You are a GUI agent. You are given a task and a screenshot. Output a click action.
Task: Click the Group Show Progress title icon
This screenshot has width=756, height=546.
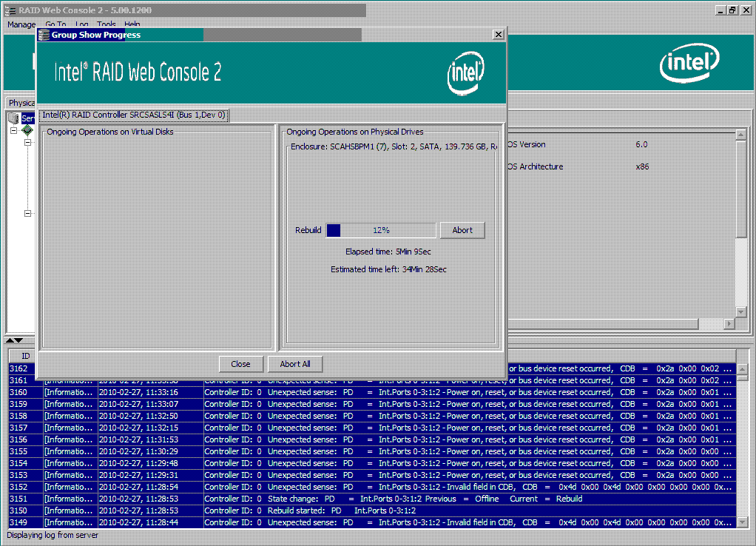click(x=44, y=35)
